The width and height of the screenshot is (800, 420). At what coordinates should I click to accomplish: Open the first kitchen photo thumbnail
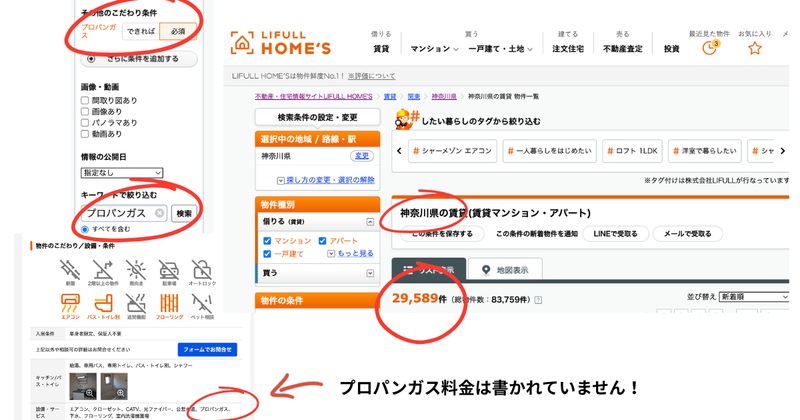click(83, 386)
